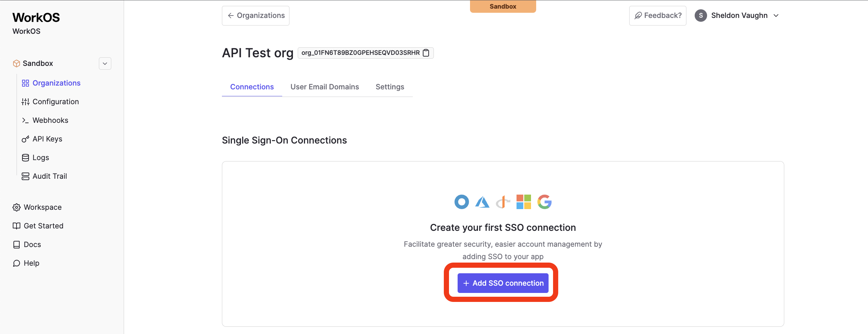Open Docs from the sidebar
Viewport: 868px width, 334px height.
pos(32,245)
